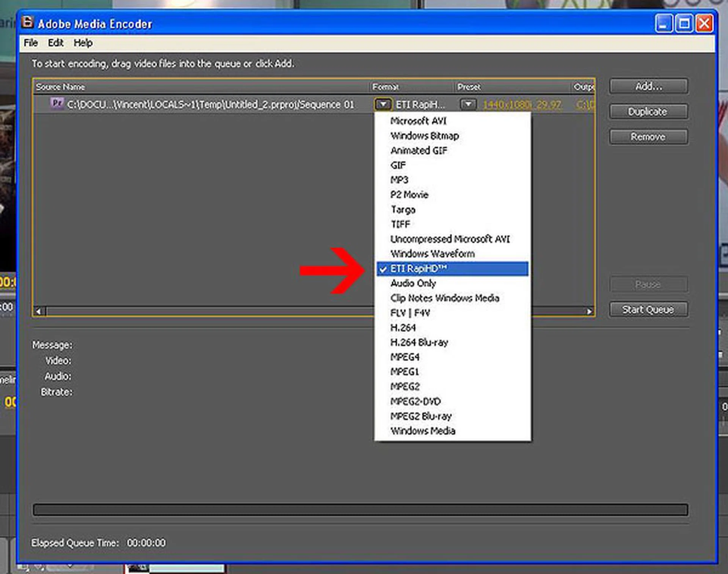Click the Start Queue button

(x=648, y=309)
